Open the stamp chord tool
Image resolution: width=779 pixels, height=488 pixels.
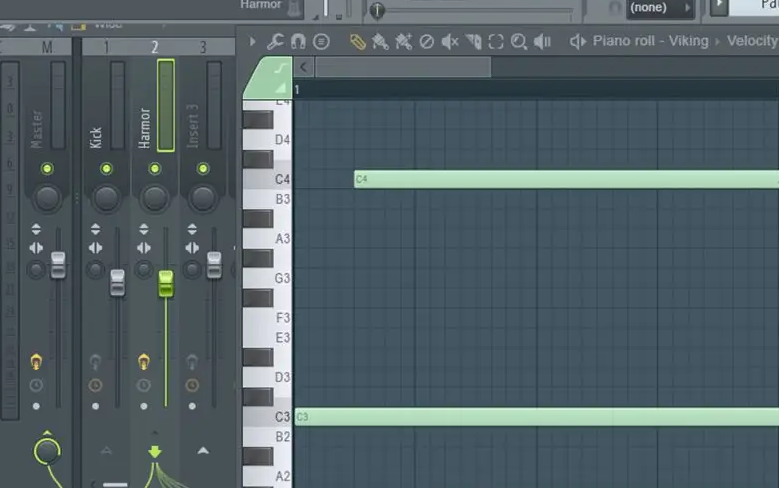point(321,41)
